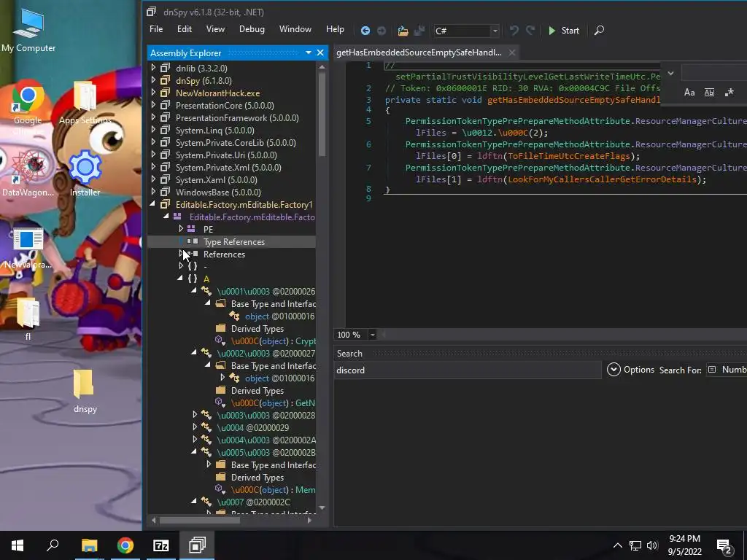The image size is (747, 560).
Task: Expand the dnSpy (6.1.8.0) assembly node
Action: (153, 80)
